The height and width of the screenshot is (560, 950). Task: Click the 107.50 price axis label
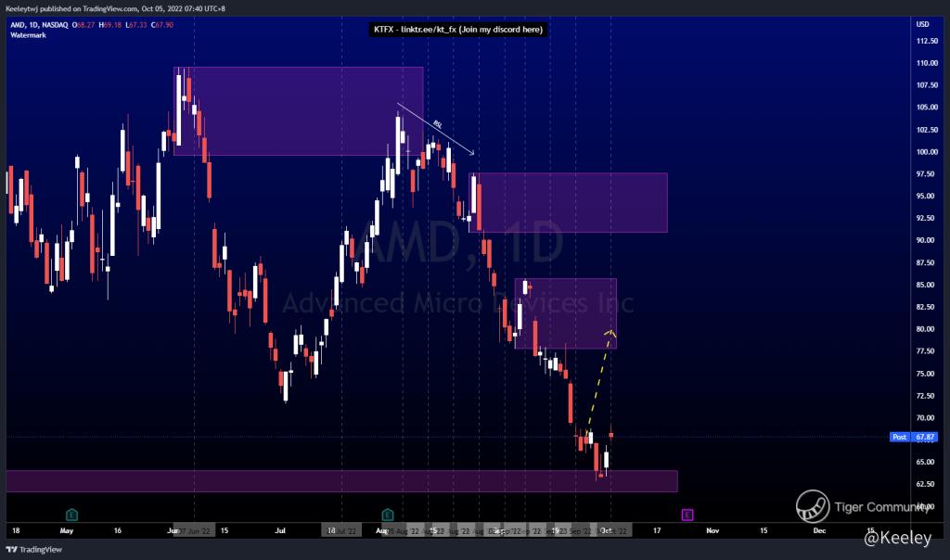(927, 84)
